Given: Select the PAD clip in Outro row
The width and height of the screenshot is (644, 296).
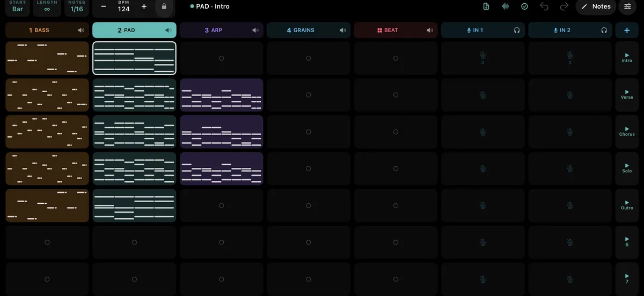Looking at the screenshot, I should click(x=134, y=205).
